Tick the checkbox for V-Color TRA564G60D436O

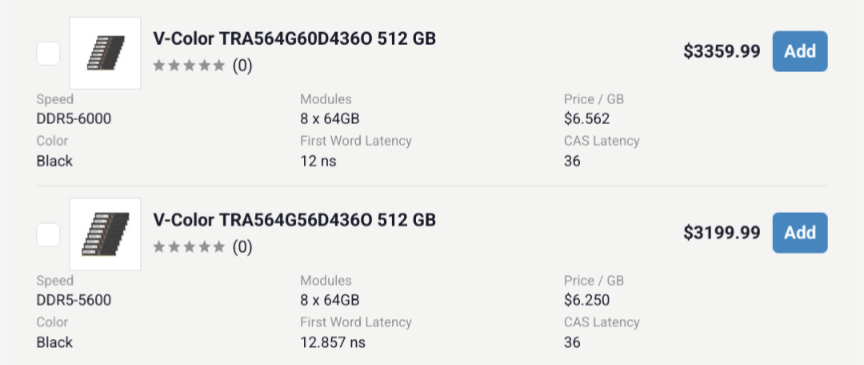click(48, 53)
